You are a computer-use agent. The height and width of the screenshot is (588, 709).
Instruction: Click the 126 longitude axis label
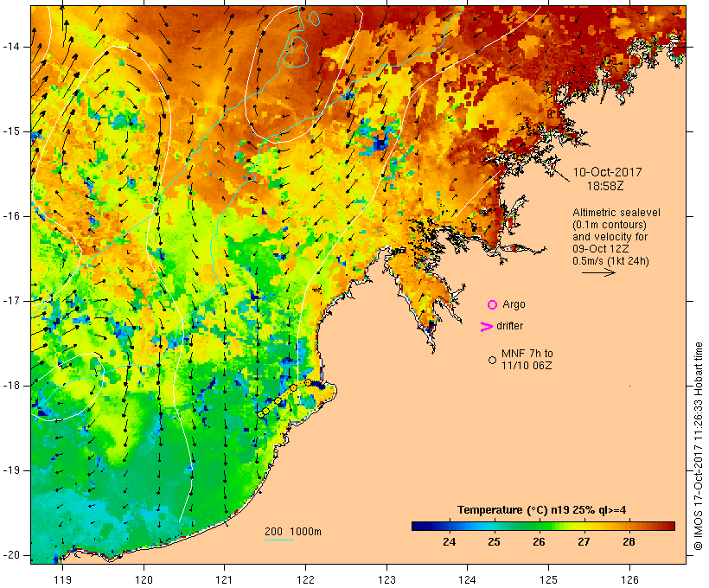coord(629,579)
